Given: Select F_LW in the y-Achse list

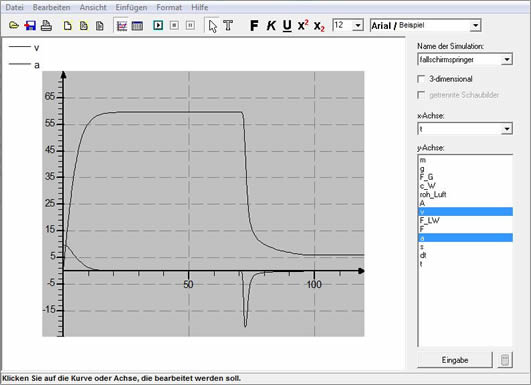Looking at the screenshot, I should point(465,220).
